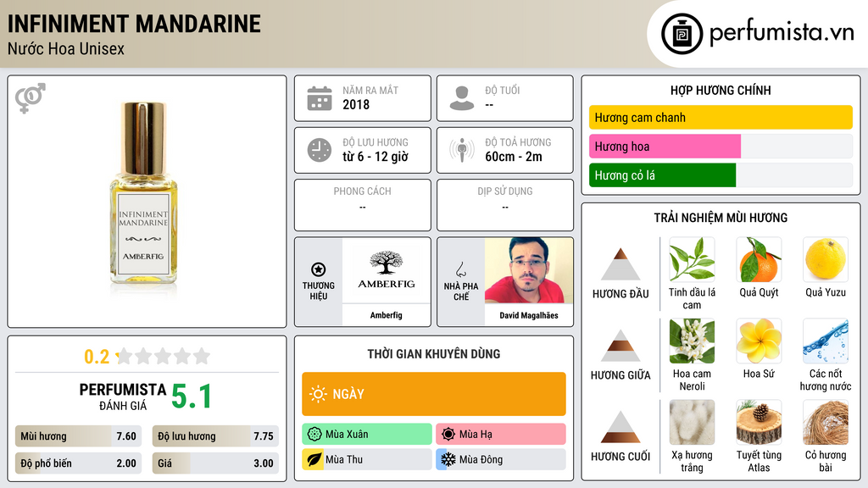Select the Mùa Hạ season bar
This screenshot has height=488, width=868.
point(501,434)
